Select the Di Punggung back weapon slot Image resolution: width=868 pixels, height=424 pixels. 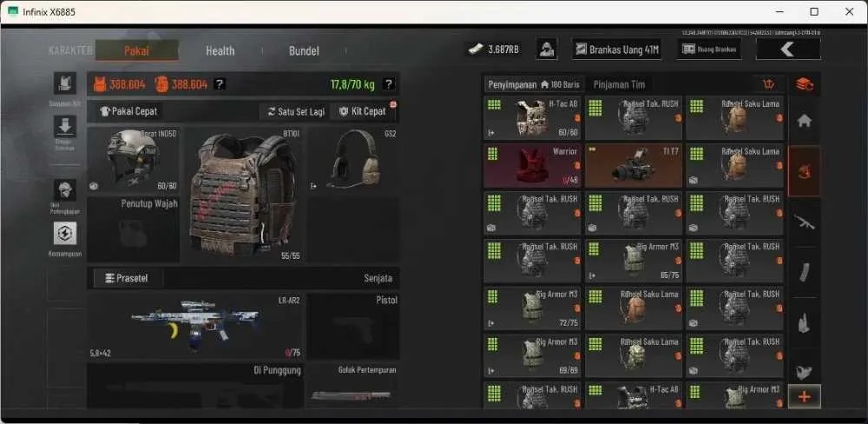coord(194,387)
